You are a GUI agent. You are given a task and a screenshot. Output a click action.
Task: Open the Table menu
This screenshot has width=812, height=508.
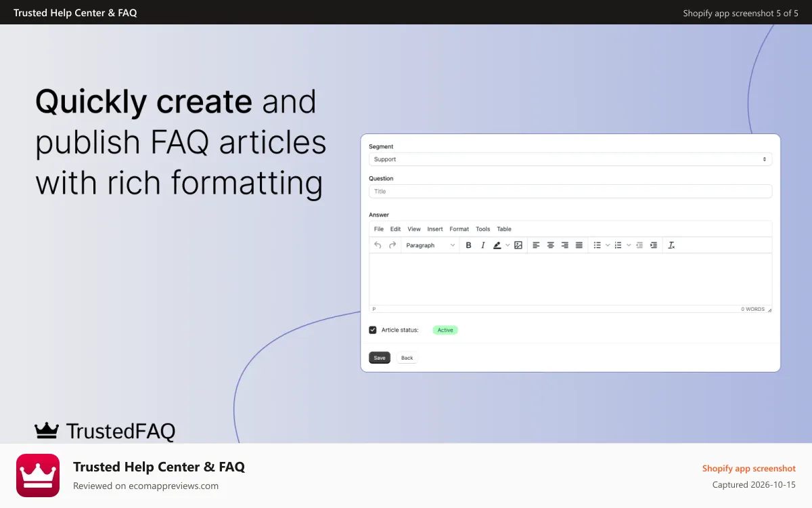[504, 229]
